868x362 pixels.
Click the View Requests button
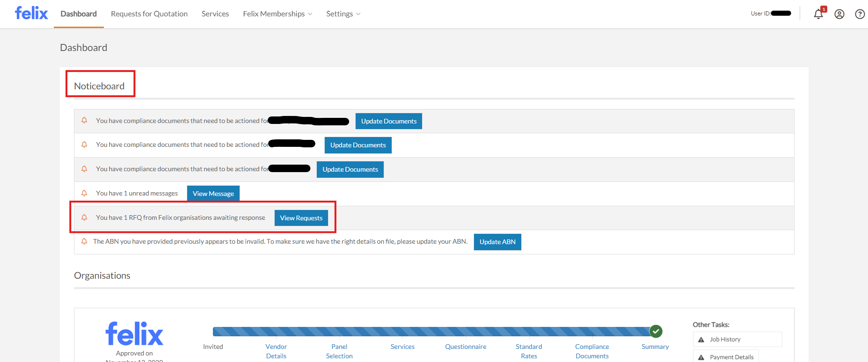(301, 218)
